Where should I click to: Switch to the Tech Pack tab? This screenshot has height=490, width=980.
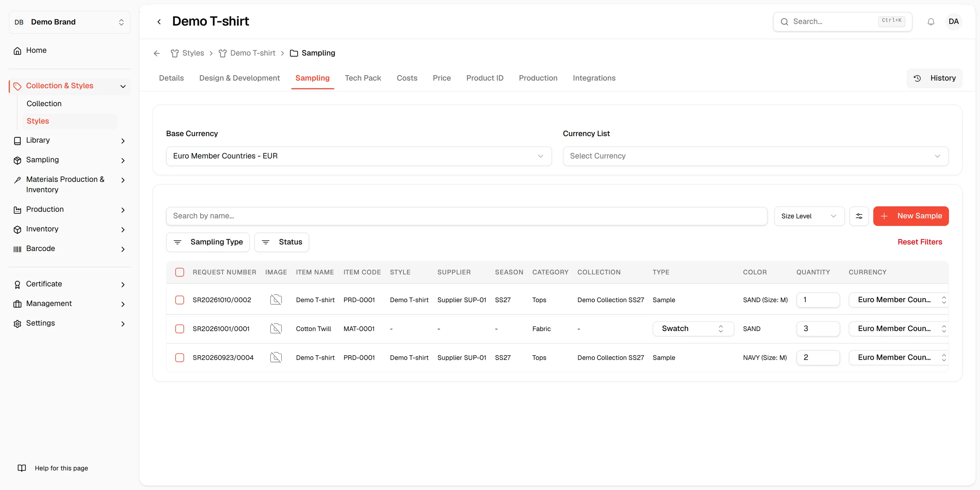(362, 78)
